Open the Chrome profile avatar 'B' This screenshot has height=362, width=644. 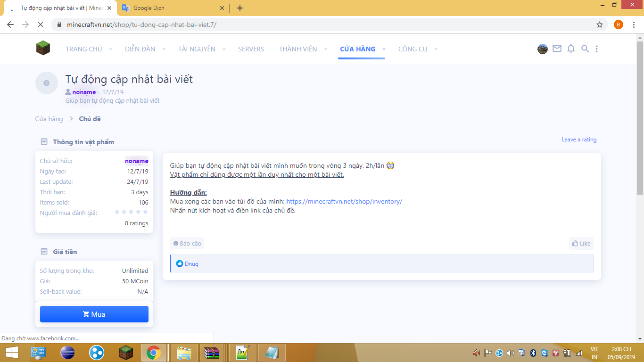619,25
